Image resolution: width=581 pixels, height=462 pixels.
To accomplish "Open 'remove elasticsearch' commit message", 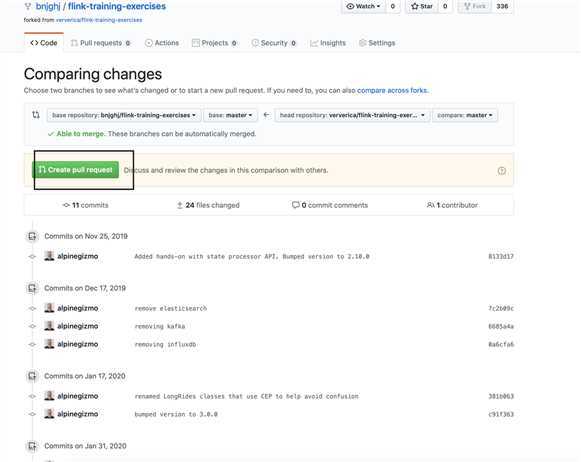I will pyautogui.click(x=170, y=308).
